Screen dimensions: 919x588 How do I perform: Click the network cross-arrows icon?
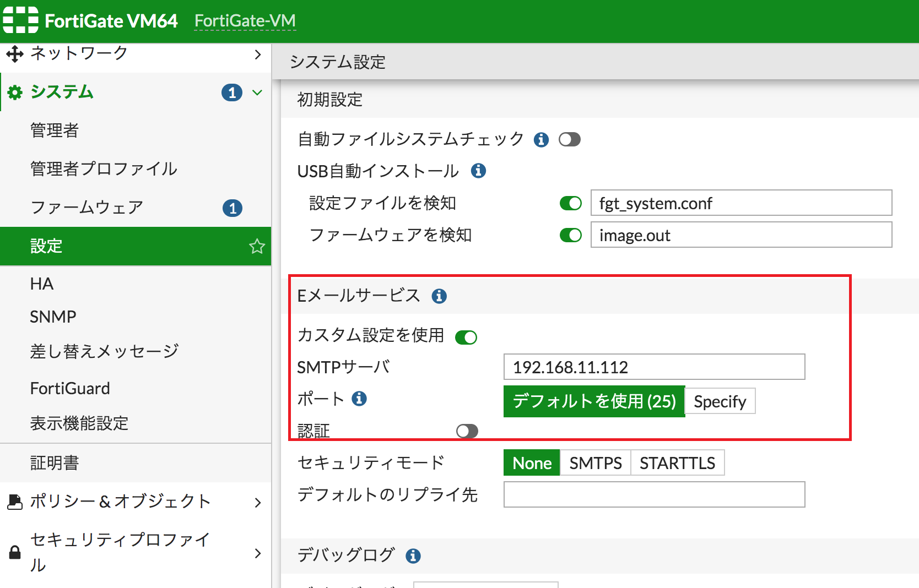coord(15,54)
